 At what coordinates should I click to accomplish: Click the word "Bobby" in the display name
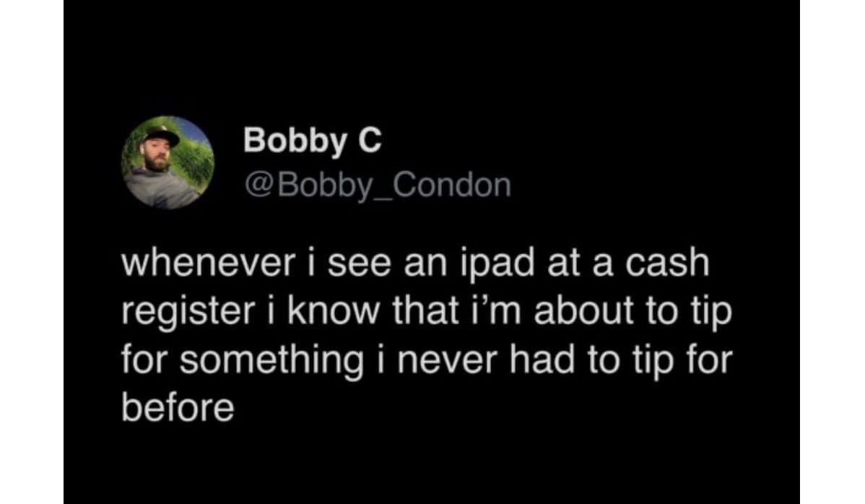pos(295,140)
